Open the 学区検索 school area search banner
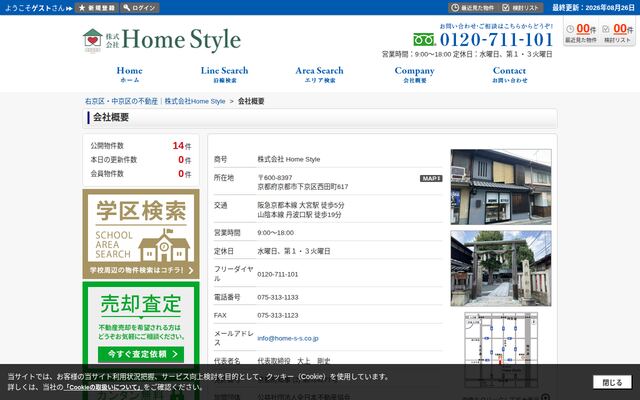Image resolution: width=640 pixels, height=400 pixels. click(x=141, y=234)
